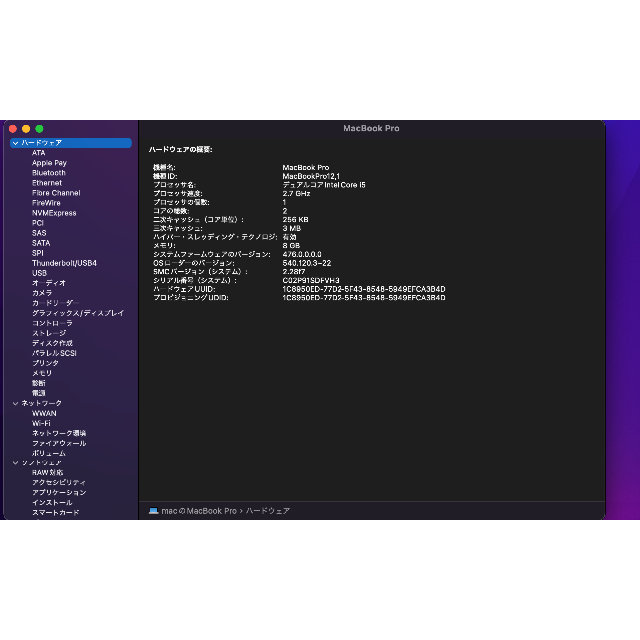
Task: Open Wi-Fi in the sidebar
Action: [x=41, y=423]
